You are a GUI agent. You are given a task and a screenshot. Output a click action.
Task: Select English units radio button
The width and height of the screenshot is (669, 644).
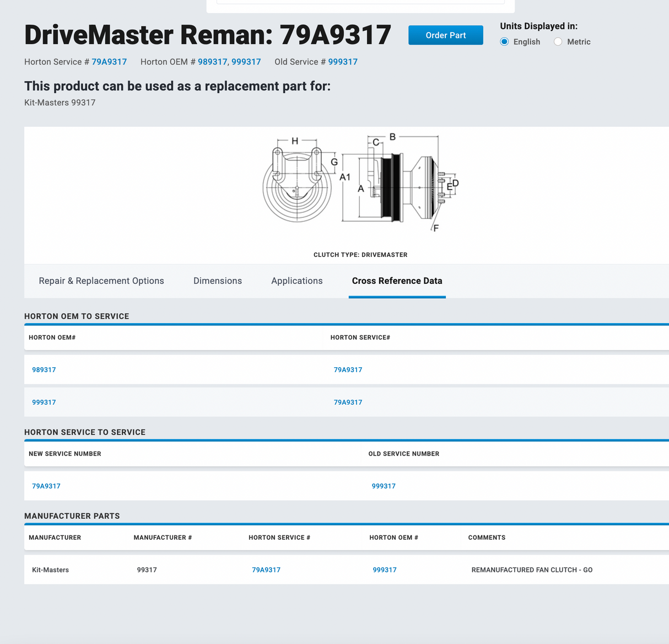(x=504, y=42)
